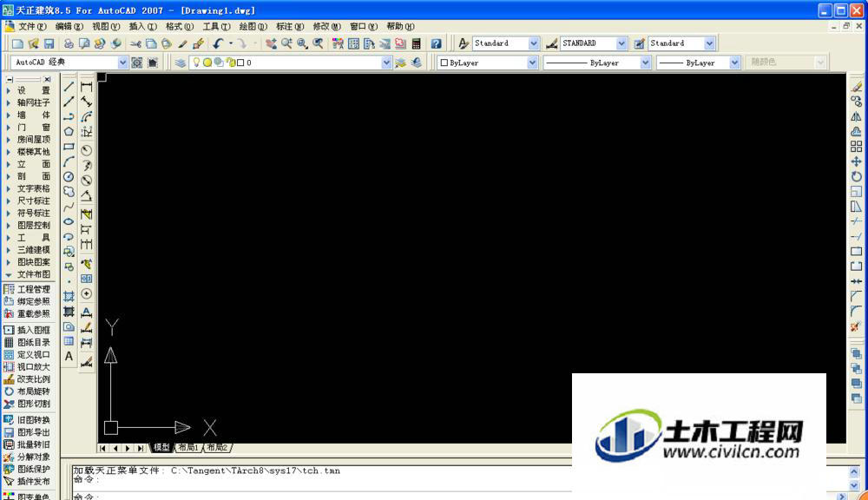The height and width of the screenshot is (500, 868).
Task: Select the Radius dimension tool
Action: [x=86, y=151]
